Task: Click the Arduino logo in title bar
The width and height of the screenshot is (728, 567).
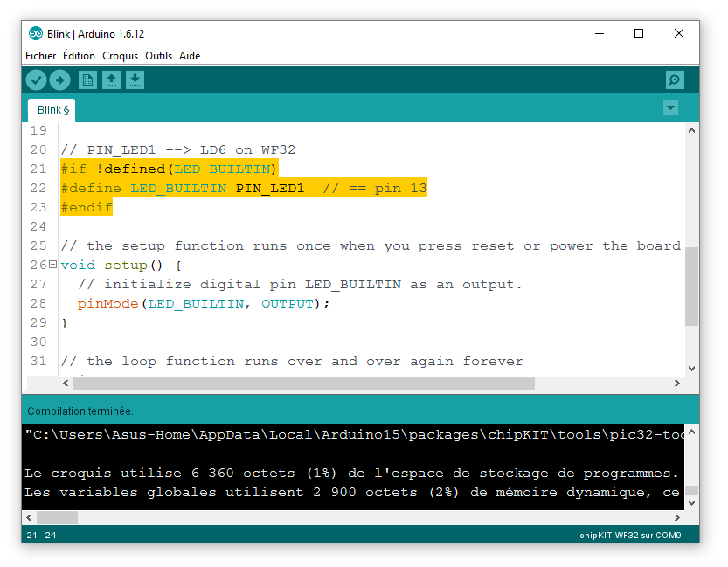Action: click(x=36, y=34)
